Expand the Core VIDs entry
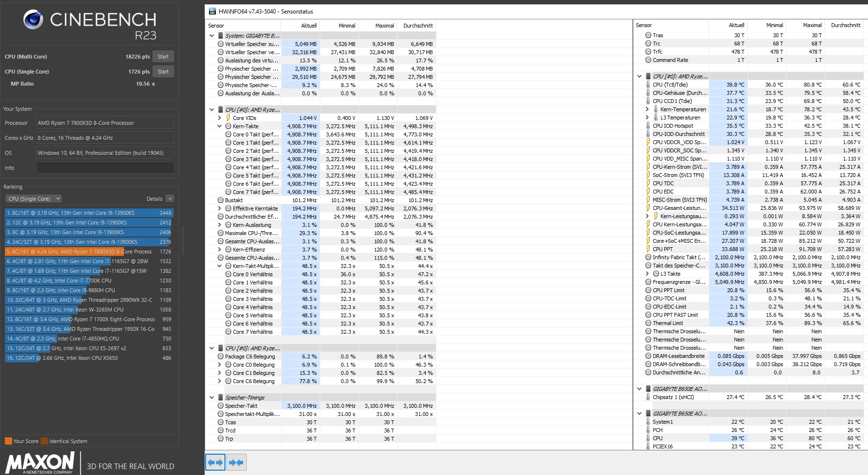Image resolution: width=868 pixels, height=475 pixels. point(219,118)
